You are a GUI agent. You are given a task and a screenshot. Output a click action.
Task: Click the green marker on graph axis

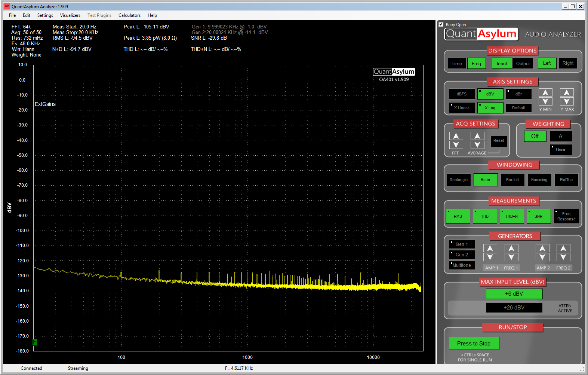click(35, 342)
